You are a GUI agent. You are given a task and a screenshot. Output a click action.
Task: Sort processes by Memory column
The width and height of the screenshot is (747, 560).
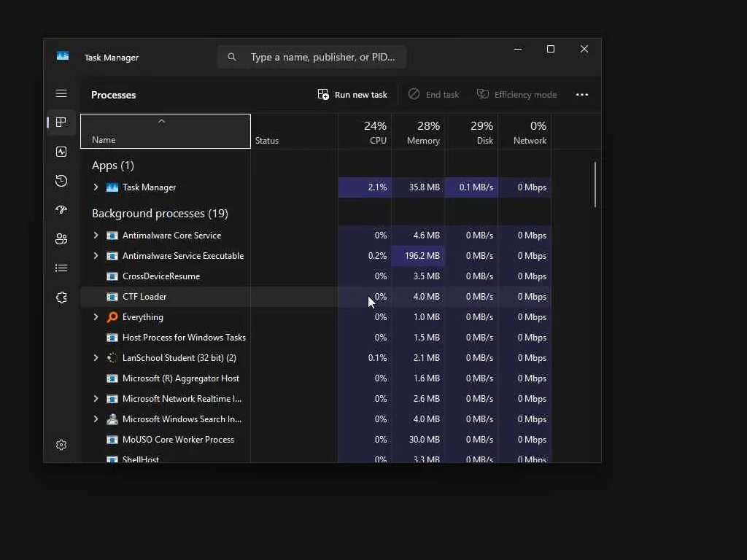click(x=419, y=131)
